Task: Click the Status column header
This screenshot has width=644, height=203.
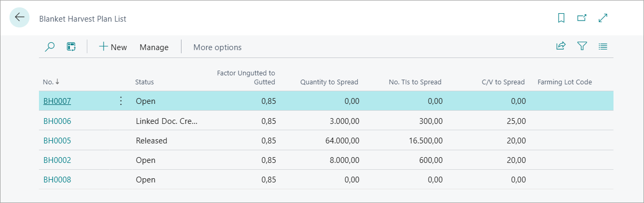Action: pos(145,82)
